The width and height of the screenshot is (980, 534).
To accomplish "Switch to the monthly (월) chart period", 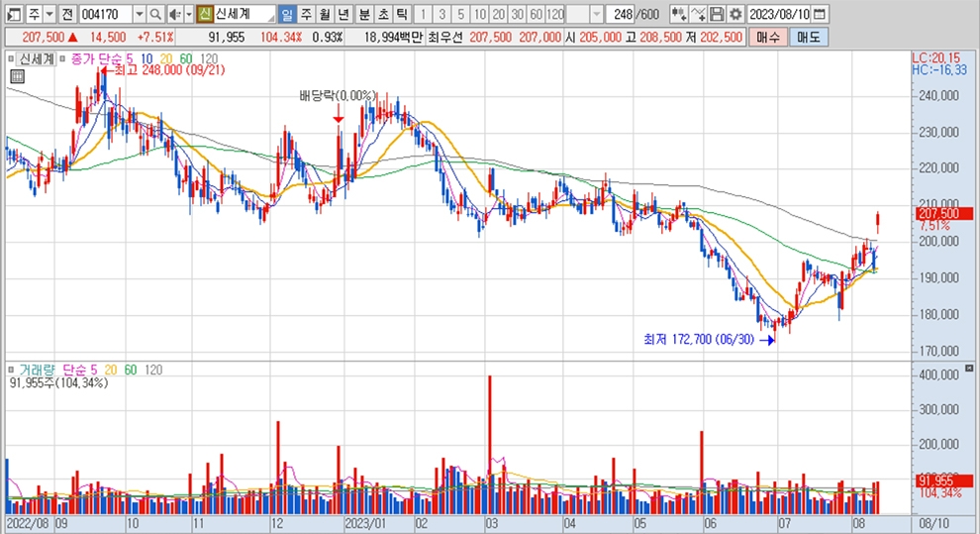I will pos(324,14).
